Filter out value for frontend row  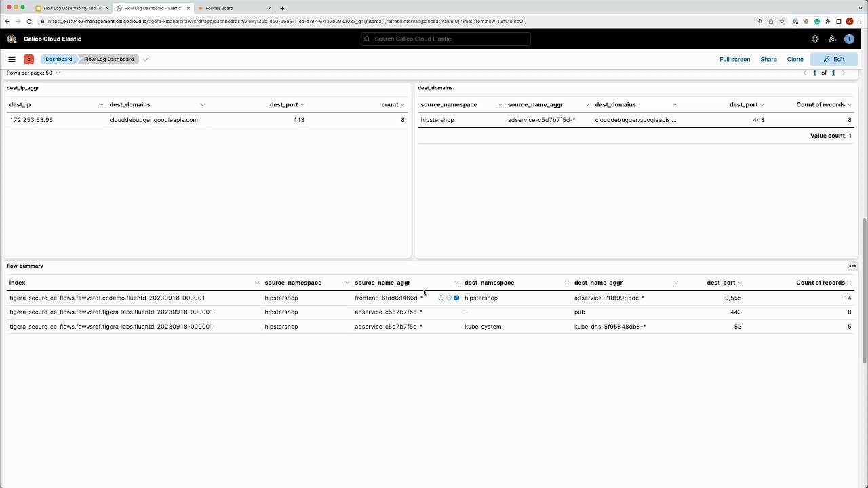point(448,298)
